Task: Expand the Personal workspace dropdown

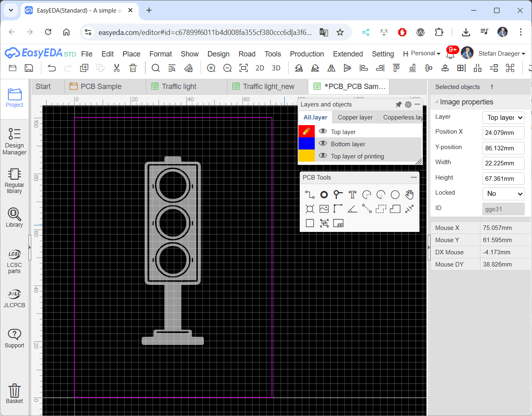Action: [x=425, y=53]
